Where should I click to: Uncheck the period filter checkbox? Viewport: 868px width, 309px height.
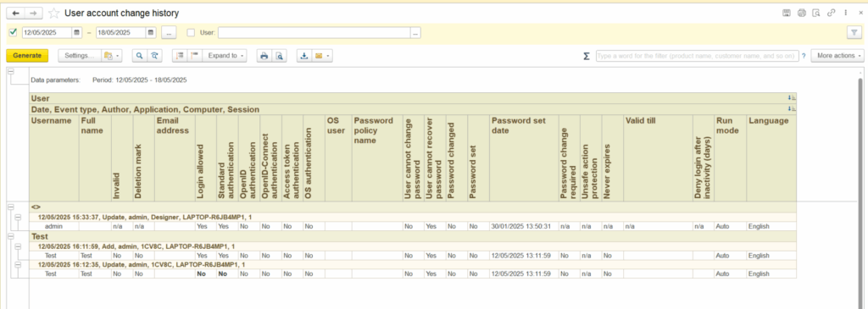[x=14, y=33]
